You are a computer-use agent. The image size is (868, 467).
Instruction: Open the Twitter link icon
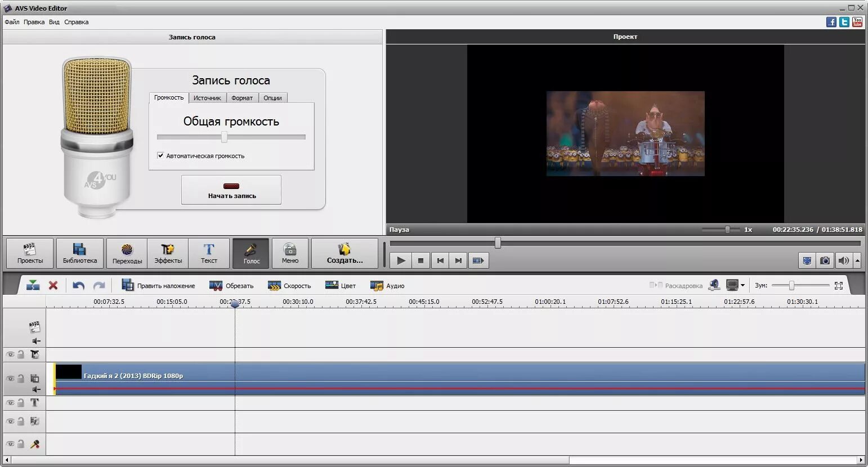(x=844, y=22)
